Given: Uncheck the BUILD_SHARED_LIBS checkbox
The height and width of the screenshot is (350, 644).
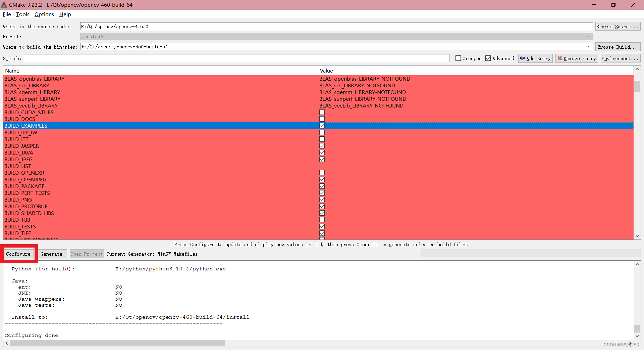Looking at the screenshot, I should pyautogui.click(x=322, y=213).
